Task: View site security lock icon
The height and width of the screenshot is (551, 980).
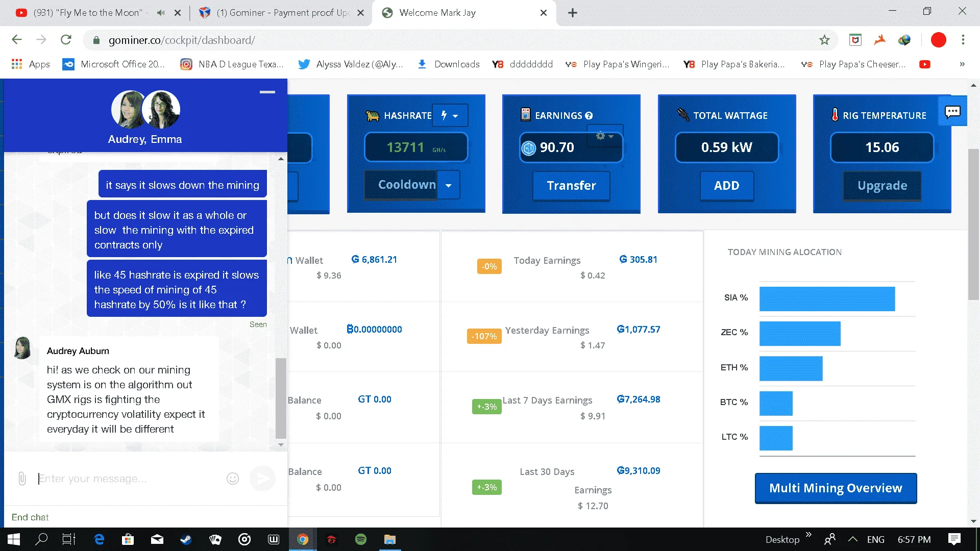Action: [x=95, y=40]
